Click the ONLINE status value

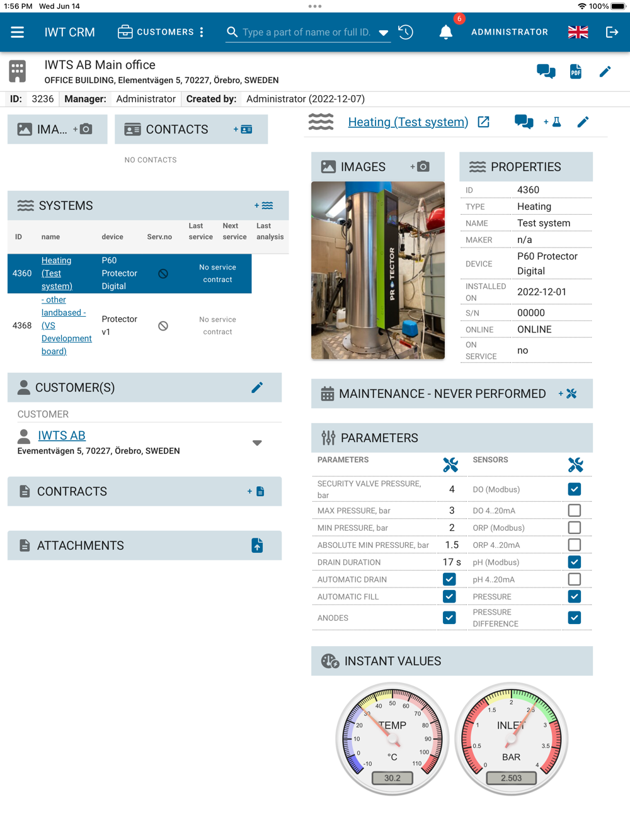(534, 329)
